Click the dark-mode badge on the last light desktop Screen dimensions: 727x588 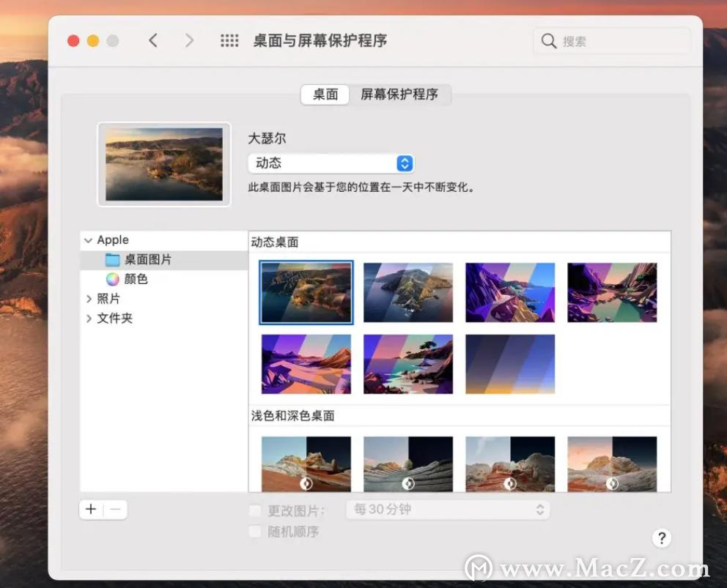[x=612, y=483]
